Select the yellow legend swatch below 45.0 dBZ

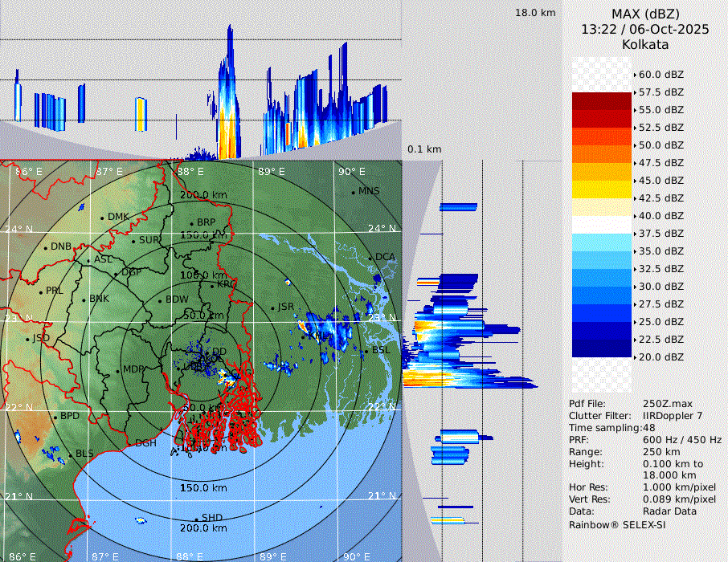601,189
